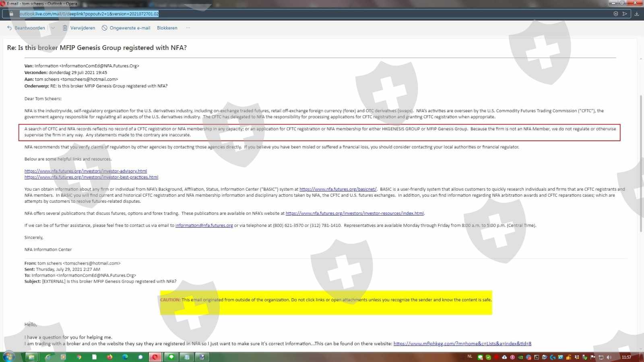644x362 pixels.
Task: Expand the reply options dropdown chevron
Action: 53,28
